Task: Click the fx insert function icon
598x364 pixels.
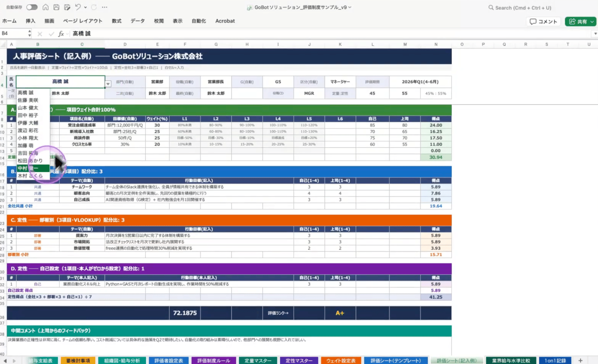Action: 61,34
